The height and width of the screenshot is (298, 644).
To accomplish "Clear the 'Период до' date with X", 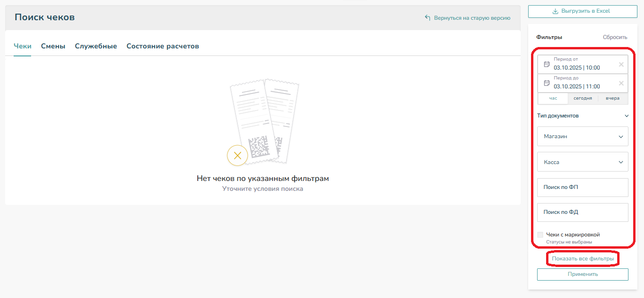I will pyautogui.click(x=621, y=83).
